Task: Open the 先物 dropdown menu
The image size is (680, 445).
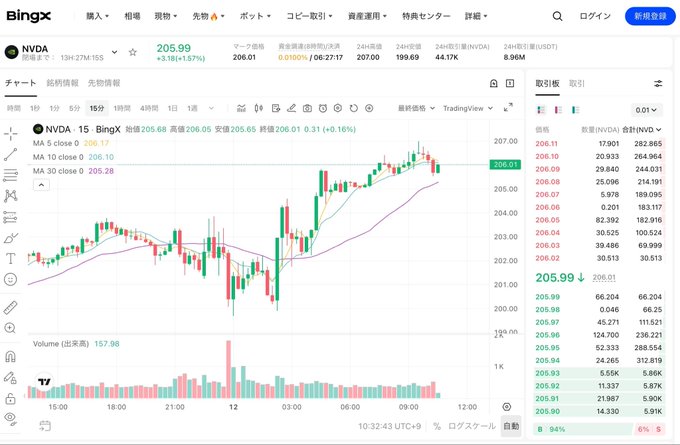Action: pos(208,16)
